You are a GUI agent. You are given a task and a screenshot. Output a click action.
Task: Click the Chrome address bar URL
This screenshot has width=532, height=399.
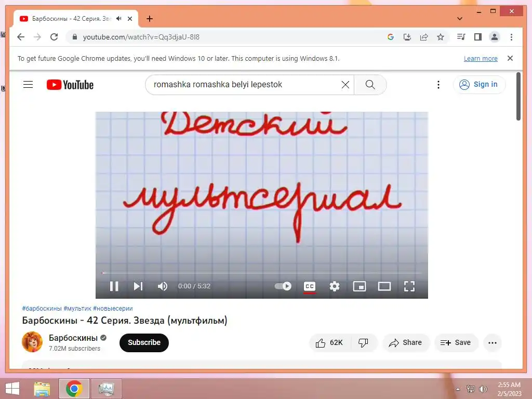click(141, 37)
